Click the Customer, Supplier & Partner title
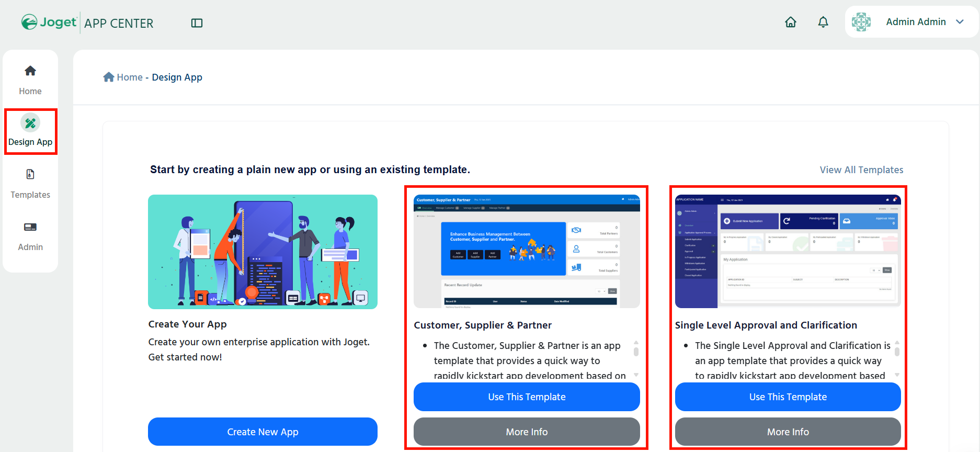Screen dimensions: 980x452 coord(483,325)
